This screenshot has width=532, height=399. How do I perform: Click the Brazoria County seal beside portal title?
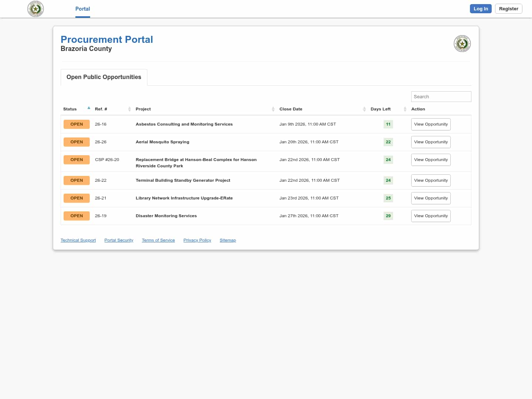462,44
